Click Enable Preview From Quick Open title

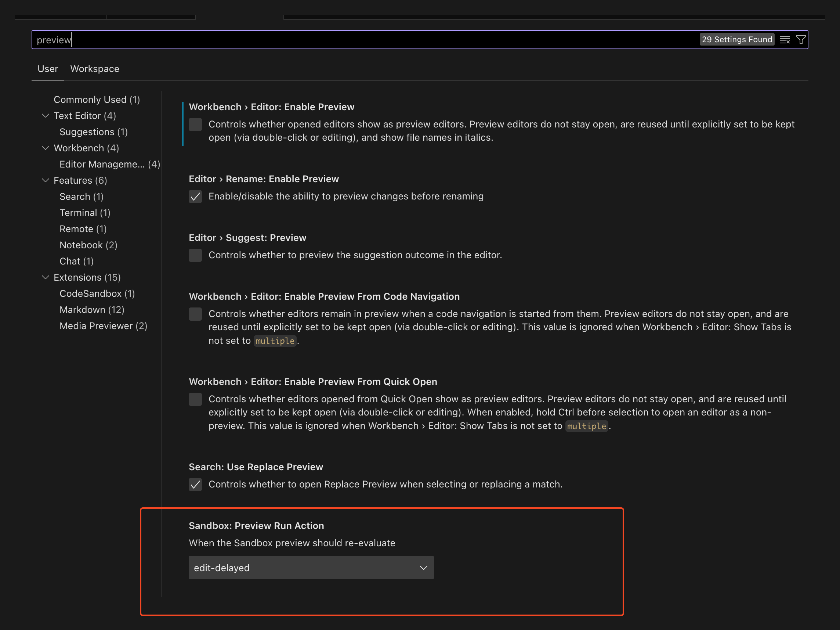pyautogui.click(x=313, y=382)
